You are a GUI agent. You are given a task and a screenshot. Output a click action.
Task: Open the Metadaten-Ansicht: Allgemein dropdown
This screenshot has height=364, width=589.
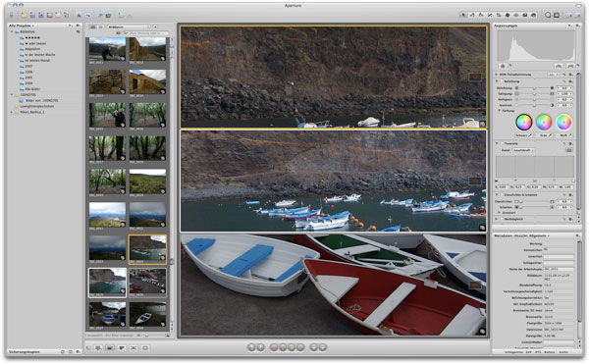[521, 235]
